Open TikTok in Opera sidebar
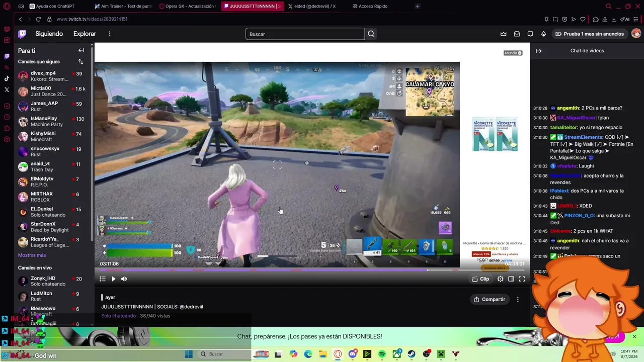The width and height of the screenshot is (644, 362). click(x=7, y=78)
